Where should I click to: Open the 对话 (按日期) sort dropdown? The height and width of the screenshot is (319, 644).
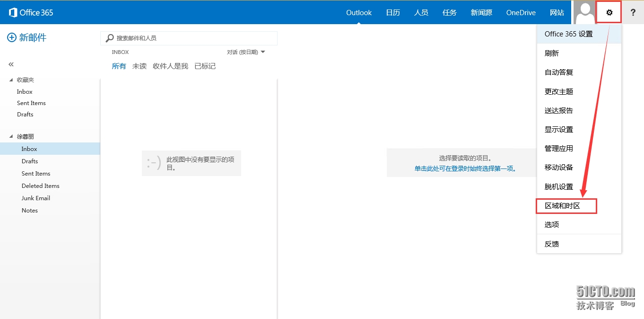pyautogui.click(x=246, y=52)
